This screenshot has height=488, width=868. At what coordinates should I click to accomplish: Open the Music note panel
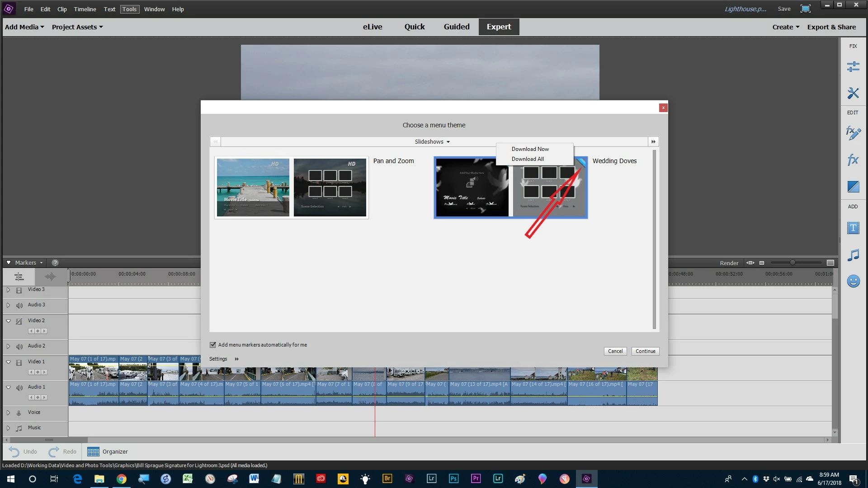tap(853, 255)
